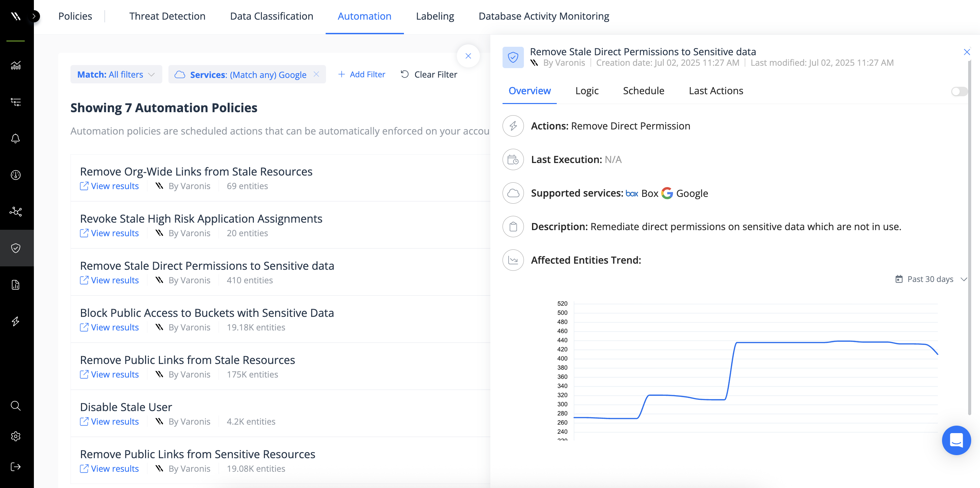Select the Policies shield icon in sidebar
This screenshot has width=980, height=488.
point(16,248)
